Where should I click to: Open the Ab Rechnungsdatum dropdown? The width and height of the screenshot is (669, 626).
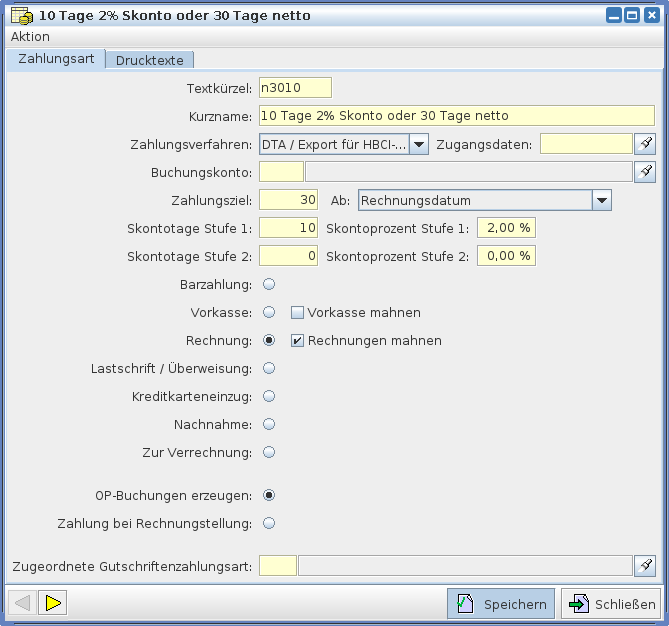tap(601, 201)
